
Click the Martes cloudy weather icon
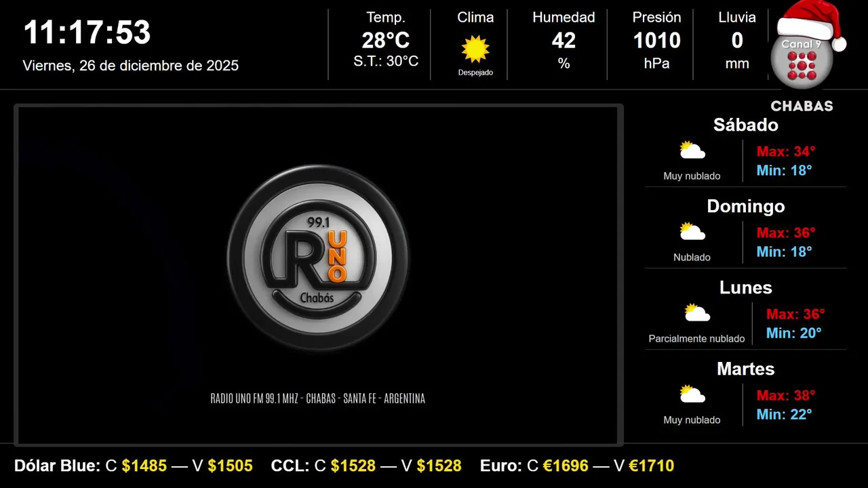pyautogui.click(x=692, y=394)
